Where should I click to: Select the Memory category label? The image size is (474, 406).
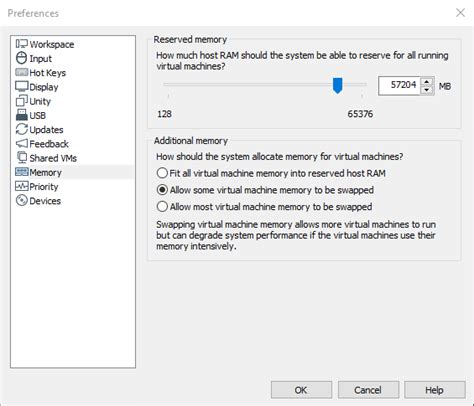click(x=45, y=172)
